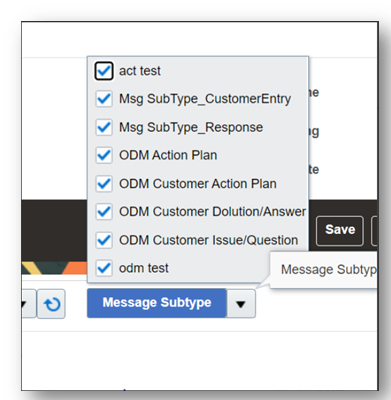Screen dimensions: 391x400
Task: Toggle ODM Customer Dolution/Answer checkbox
Action: pos(104,212)
